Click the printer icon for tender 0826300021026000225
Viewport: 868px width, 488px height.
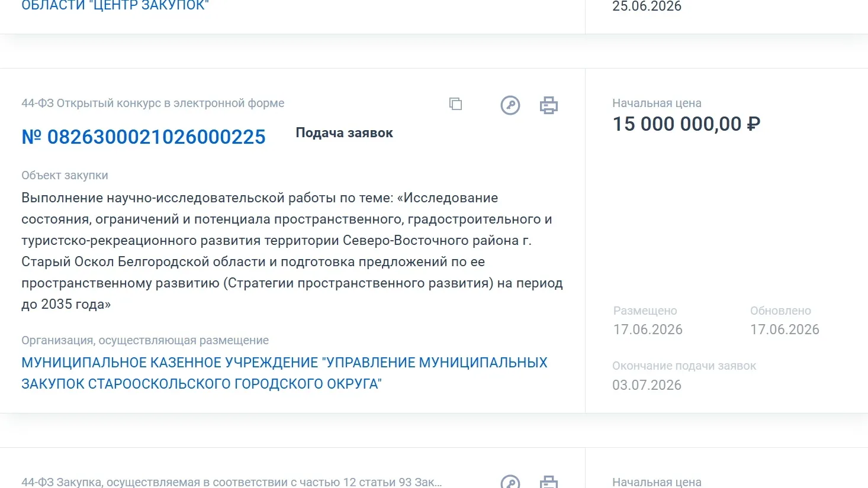[549, 105]
